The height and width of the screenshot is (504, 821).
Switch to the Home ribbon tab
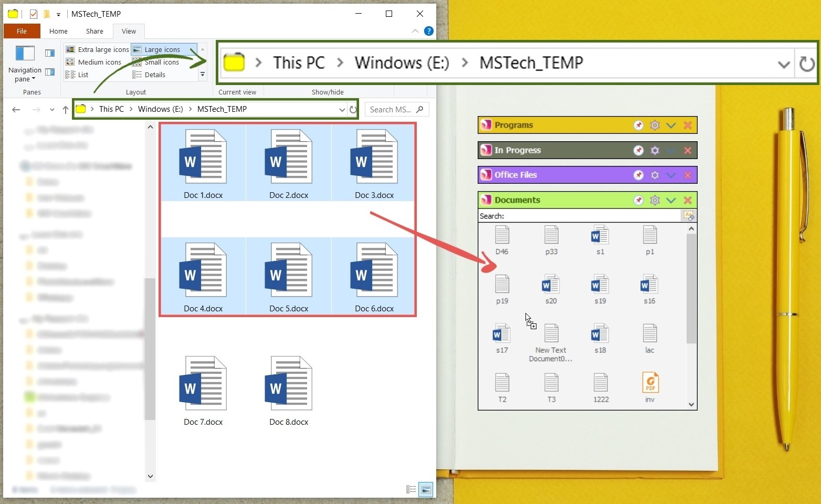click(x=58, y=31)
